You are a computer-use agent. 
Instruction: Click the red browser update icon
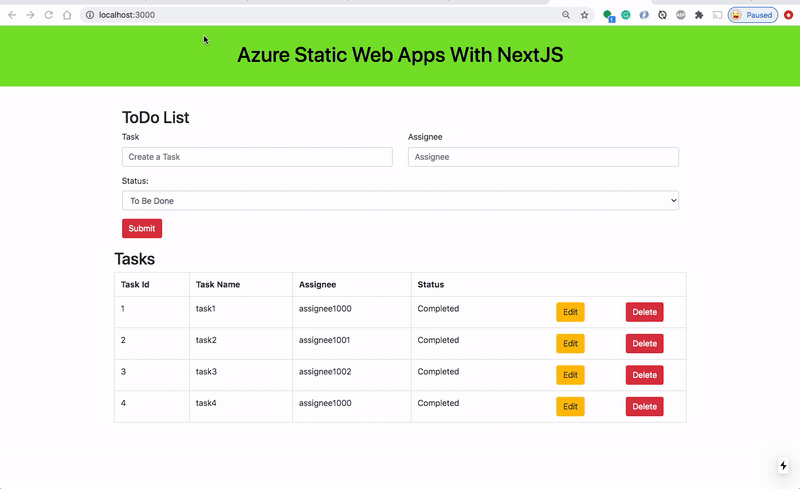point(788,15)
